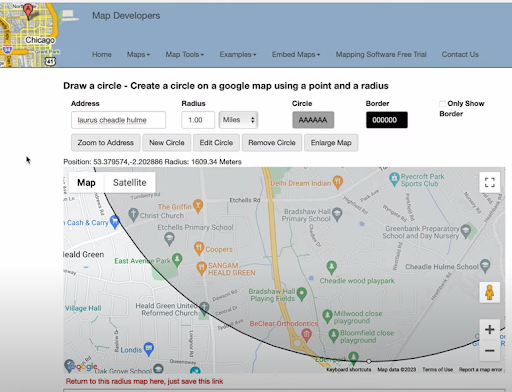Click the Cheadle wood playpark marker
The image size is (512, 392).
tap(331, 267)
